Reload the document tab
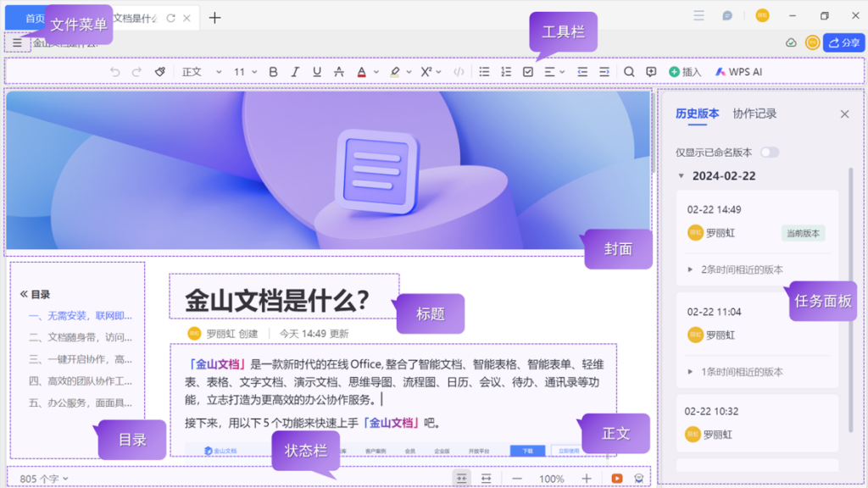Viewport: 868px width, 488px height. (x=171, y=19)
